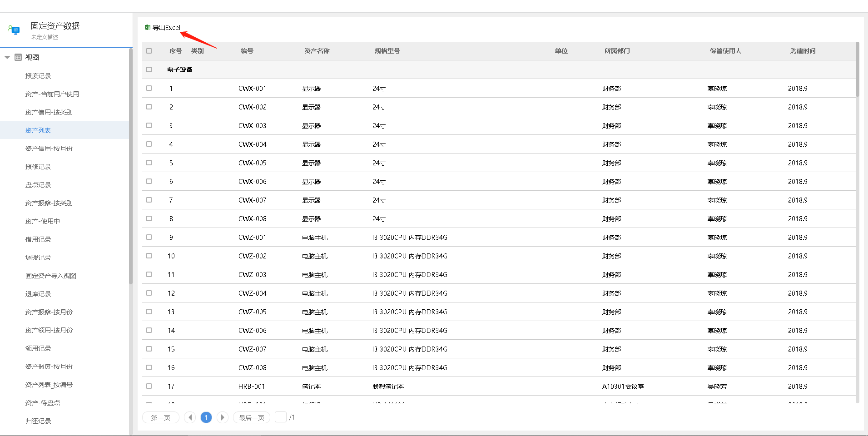Click the table vertical scrollbar

point(857,69)
